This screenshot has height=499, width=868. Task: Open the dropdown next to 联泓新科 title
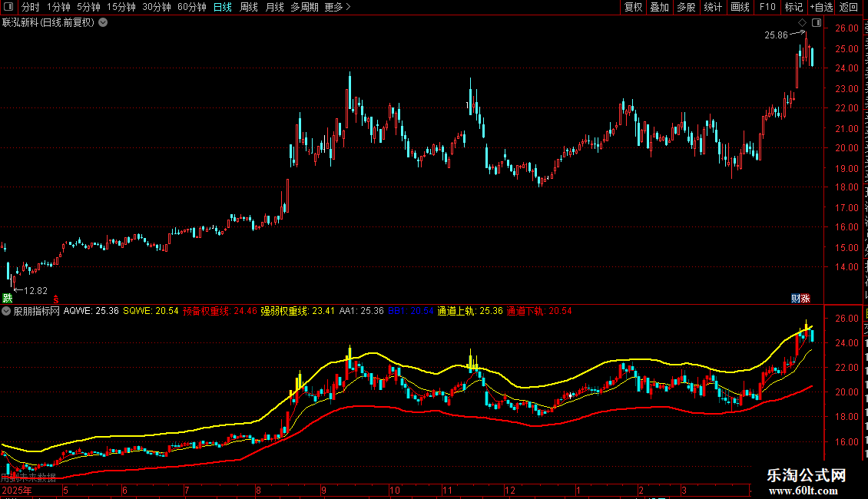[103, 23]
